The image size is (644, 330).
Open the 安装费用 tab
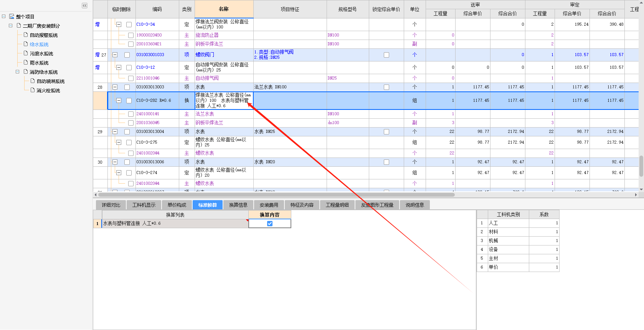269,205
